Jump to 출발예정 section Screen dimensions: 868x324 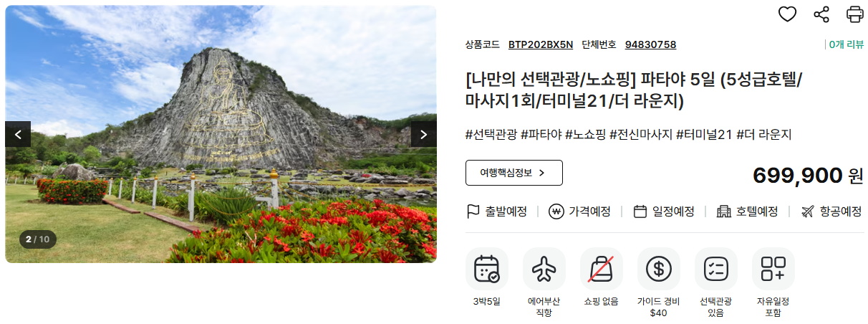[x=496, y=211]
